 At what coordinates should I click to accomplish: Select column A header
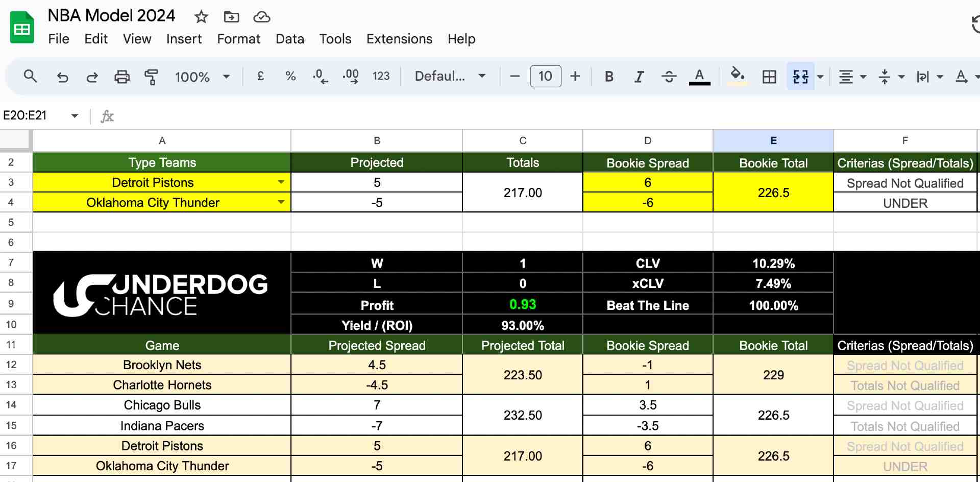click(162, 140)
